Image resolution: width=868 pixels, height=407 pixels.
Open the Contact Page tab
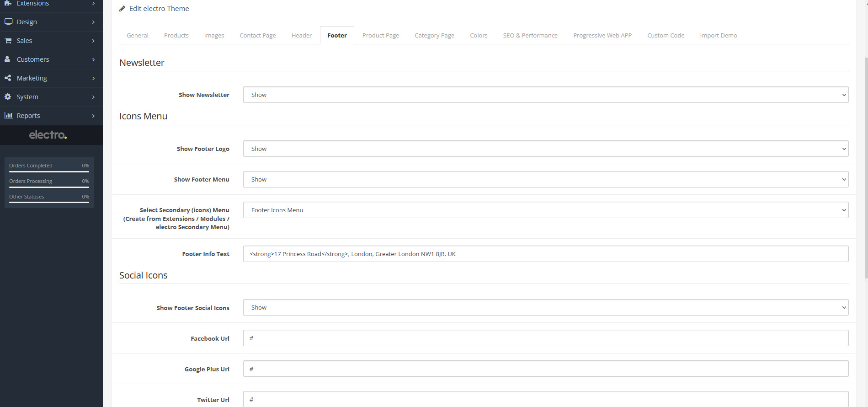click(x=258, y=35)
